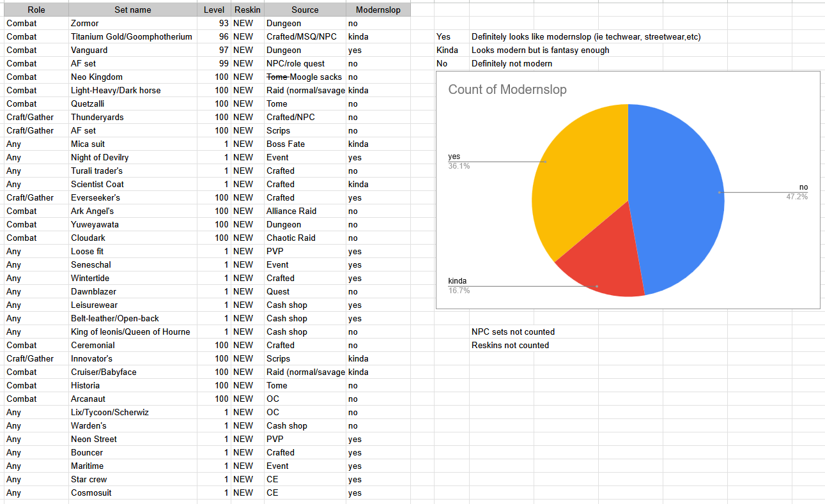Screen dimensions: 825x504
Task: Select the Set name column header
Action: pos(133,10)
